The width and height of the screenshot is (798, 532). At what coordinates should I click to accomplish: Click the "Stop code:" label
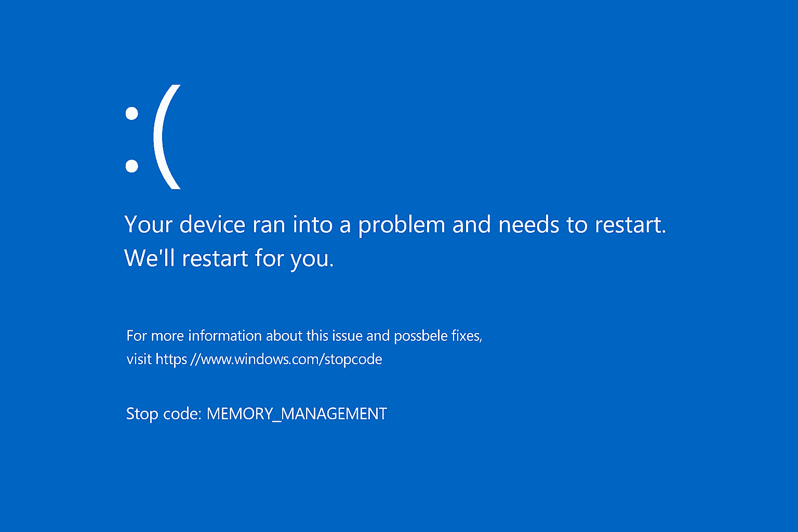coord(164,414)
